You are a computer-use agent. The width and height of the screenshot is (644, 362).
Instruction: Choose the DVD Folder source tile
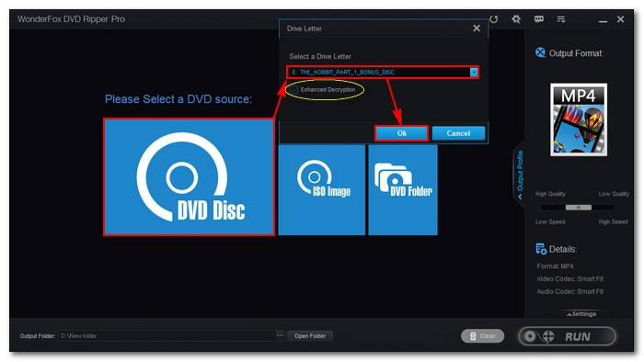(x=403, y=190)
